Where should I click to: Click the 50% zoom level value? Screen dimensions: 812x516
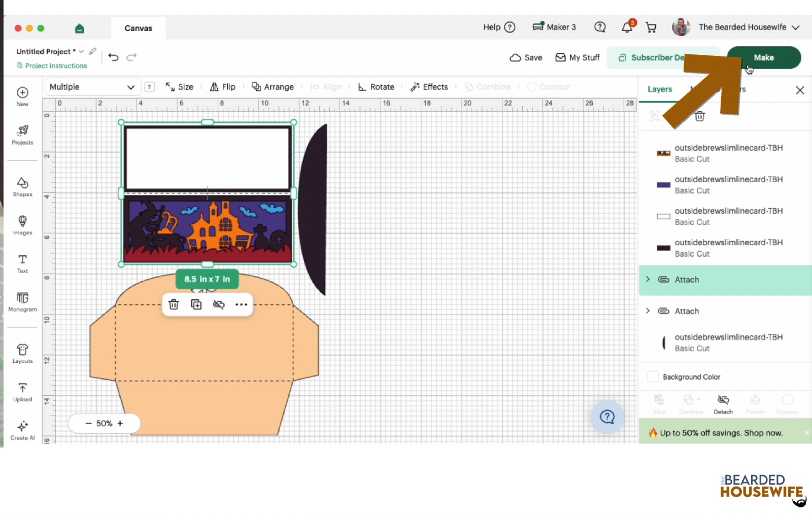tap(104, 423)
